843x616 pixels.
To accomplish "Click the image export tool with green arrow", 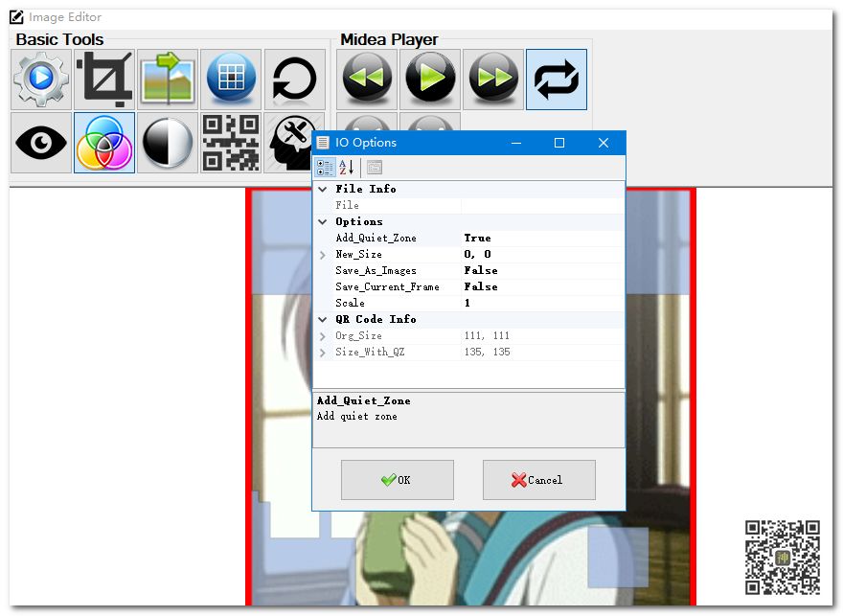I will pyautogui.click(x=168, y=80).
